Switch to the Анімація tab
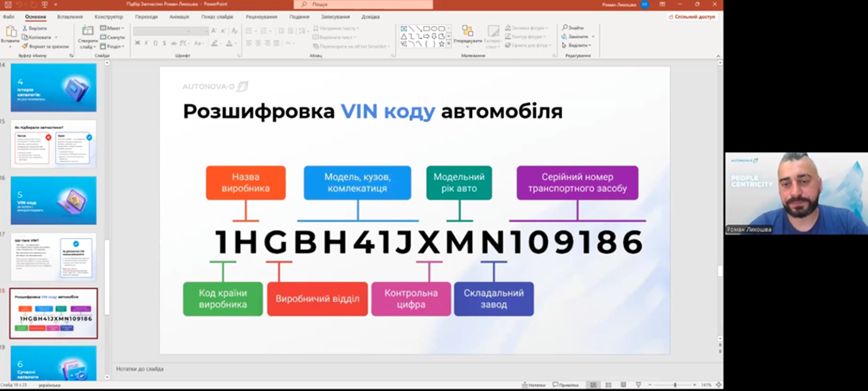The width and height of the screenshot is (868, 391). 179,16
